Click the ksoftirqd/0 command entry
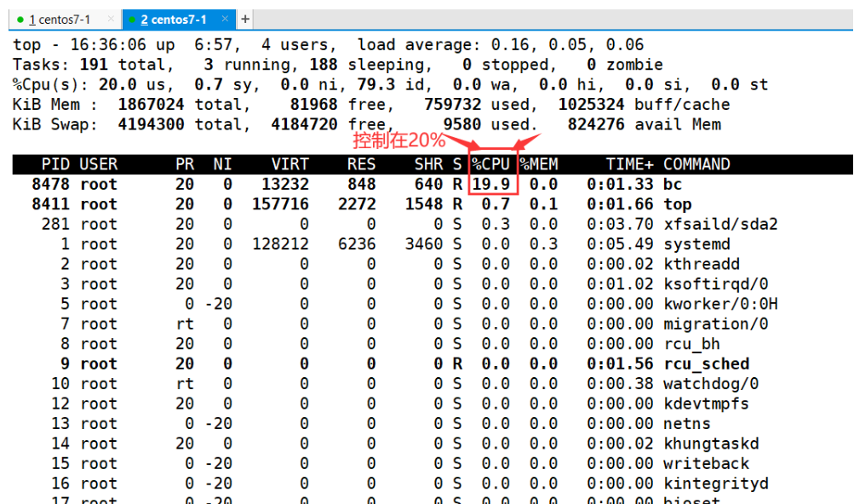Viewport: 854px width, 504px height. pyautogui.click(x=716, y=283)
